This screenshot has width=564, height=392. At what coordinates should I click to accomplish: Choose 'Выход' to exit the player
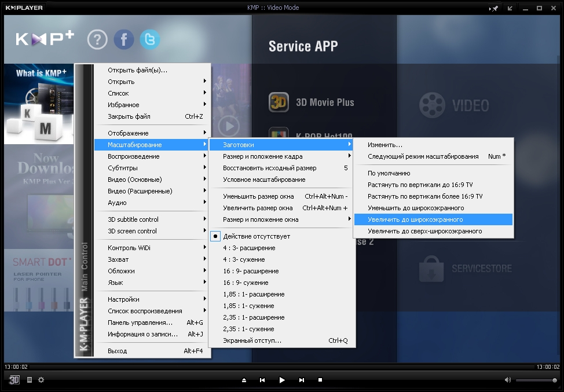[152, 351]
